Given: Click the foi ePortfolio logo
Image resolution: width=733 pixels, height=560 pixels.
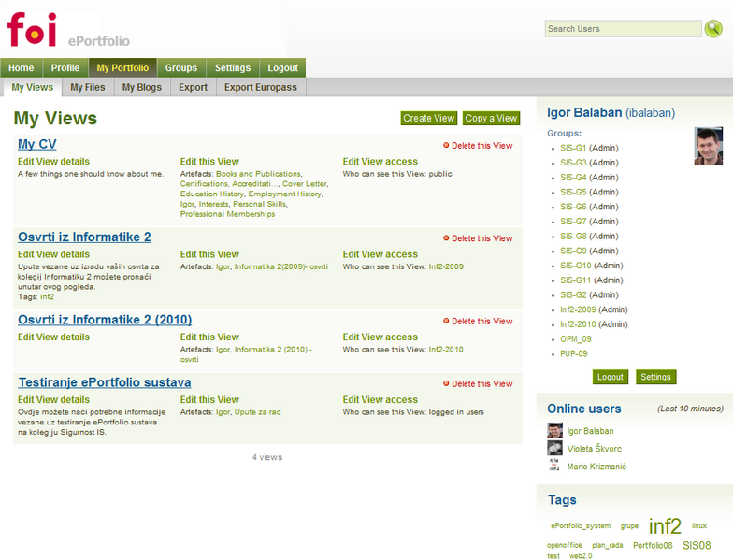Looking at the screenshot, I should 67,30.
